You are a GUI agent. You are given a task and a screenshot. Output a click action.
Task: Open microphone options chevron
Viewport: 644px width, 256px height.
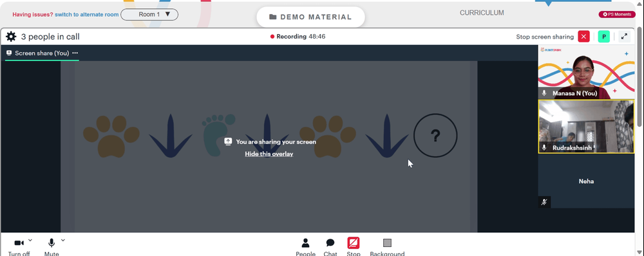coord(63,241)
